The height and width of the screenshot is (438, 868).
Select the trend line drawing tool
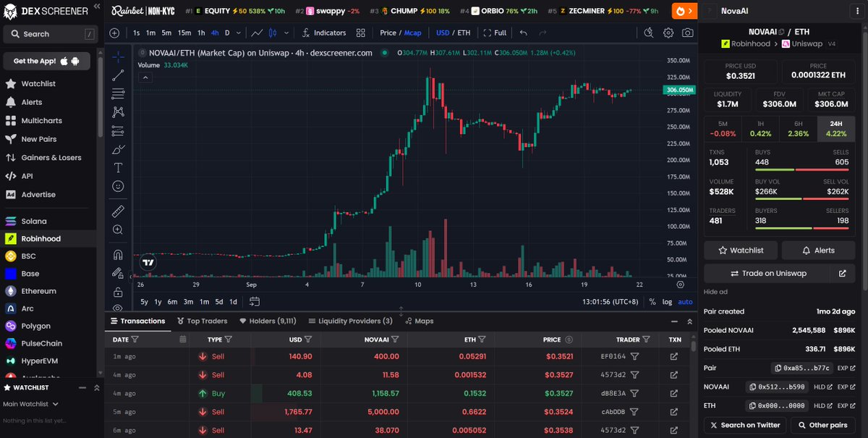(x=118, y=75)
